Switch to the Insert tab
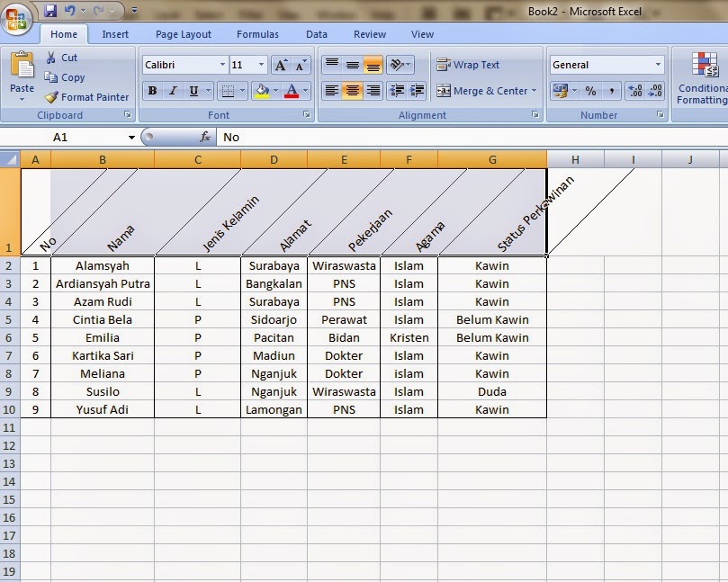This screenshot has width=728, height=582. click(x=115, y=34)
